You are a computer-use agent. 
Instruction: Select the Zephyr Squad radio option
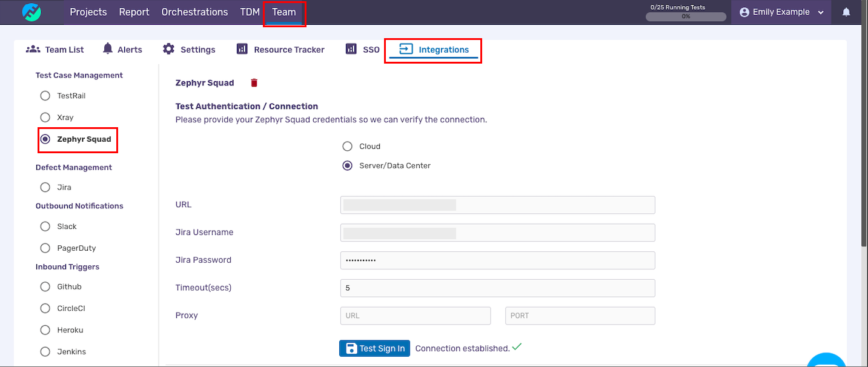[45, 139]
